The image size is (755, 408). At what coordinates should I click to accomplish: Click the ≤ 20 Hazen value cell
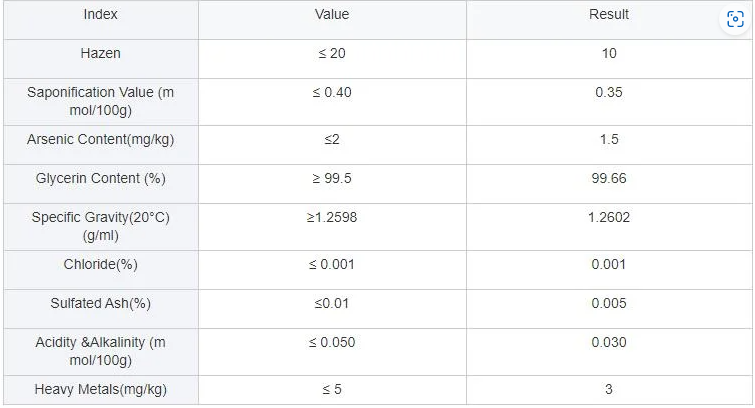click(x=332, y=59)
